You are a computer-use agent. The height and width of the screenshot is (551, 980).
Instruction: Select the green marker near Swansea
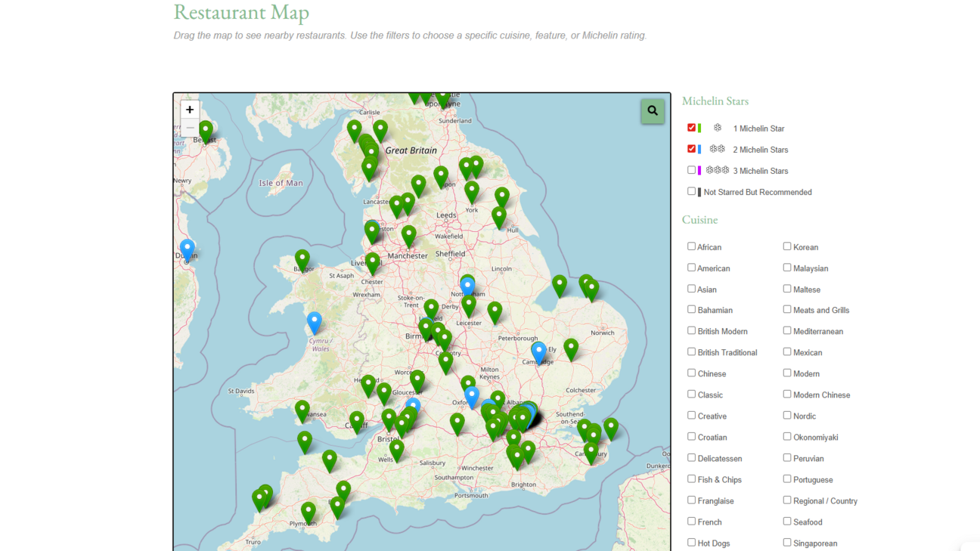pyautogui.click(x=302, y=410)
